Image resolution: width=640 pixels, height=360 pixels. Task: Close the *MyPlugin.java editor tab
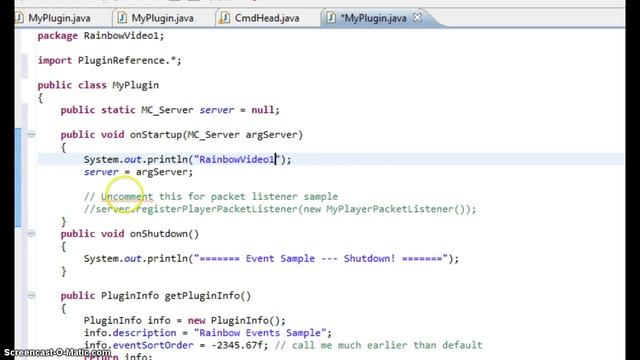tap(417, 18)
